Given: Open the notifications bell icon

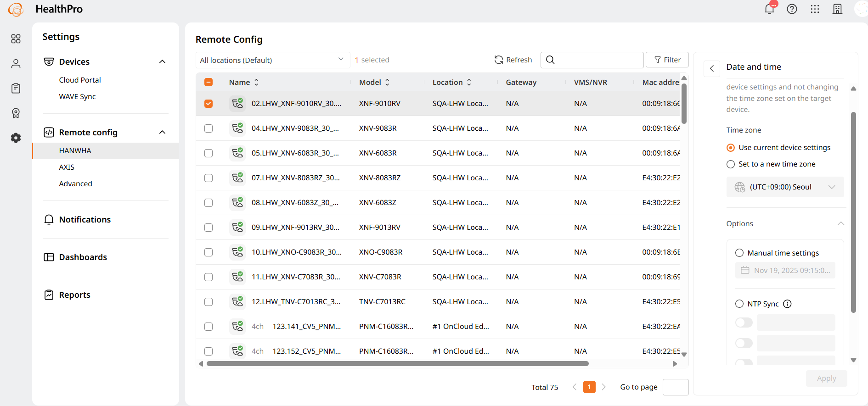Looking at the screenshot, I should click(769, 9).
